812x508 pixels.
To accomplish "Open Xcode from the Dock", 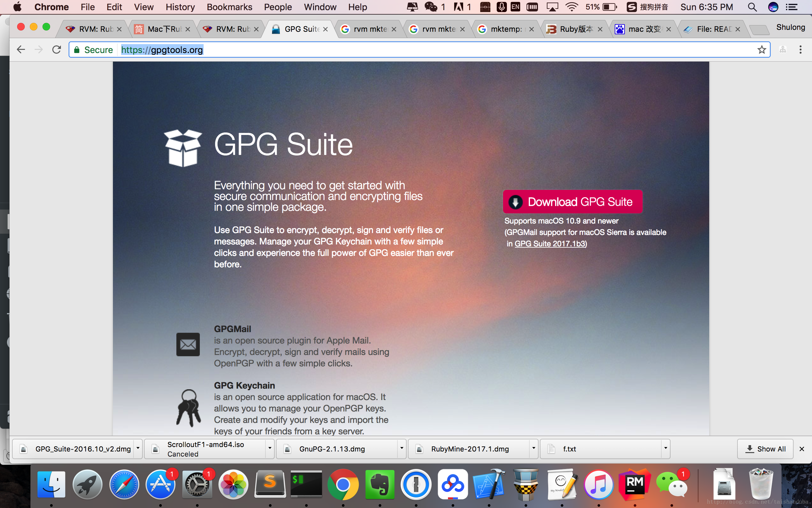I will 489,484.
